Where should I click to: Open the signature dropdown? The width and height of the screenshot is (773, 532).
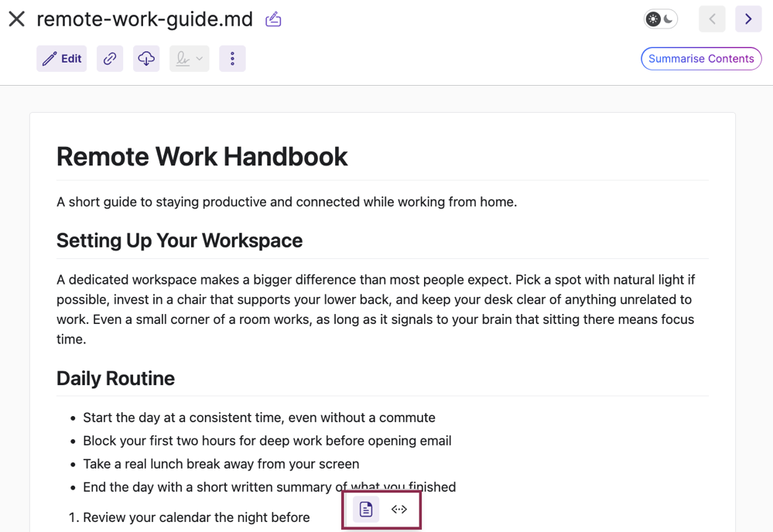190,59
